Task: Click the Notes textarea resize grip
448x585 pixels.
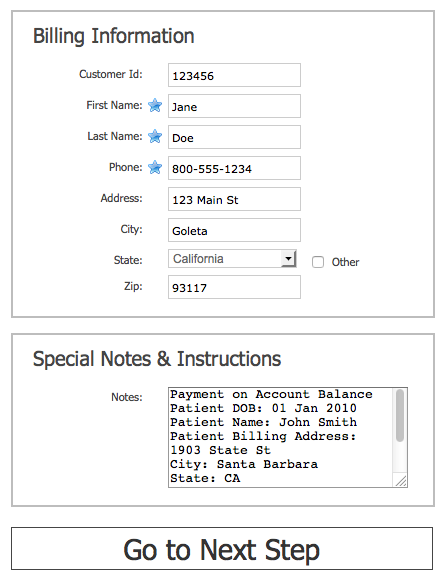Action: click(x=401, y=481)
